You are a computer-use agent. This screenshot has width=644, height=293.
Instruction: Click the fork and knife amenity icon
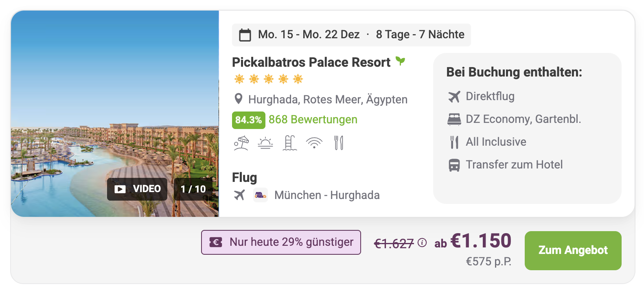(339, 143)
